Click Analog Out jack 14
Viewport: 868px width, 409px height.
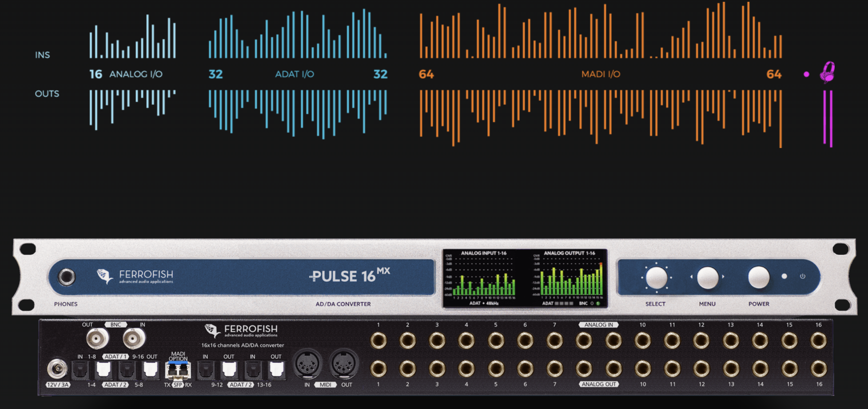pyautogui.click(x=760, y=369)
